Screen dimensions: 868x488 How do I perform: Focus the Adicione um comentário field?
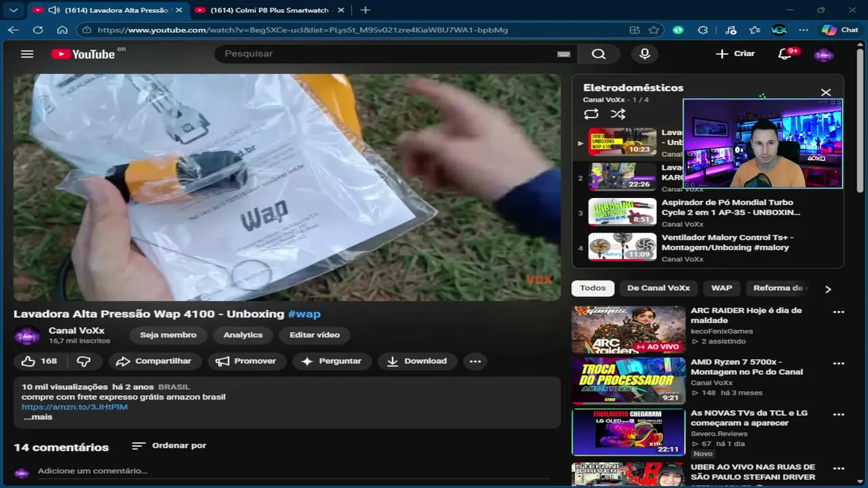[x=293, y=471]
